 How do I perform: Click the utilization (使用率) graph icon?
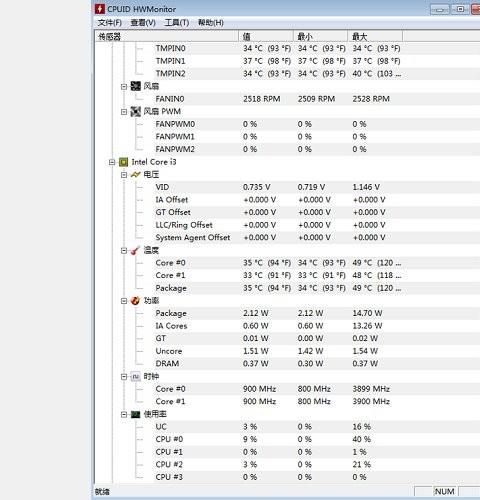(x=135, y=414)
